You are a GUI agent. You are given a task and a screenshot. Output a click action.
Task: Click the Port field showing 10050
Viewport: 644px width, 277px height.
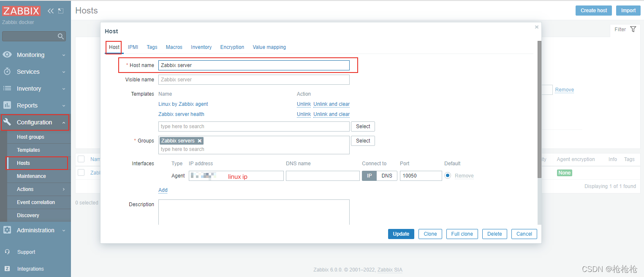coord(421,176)
